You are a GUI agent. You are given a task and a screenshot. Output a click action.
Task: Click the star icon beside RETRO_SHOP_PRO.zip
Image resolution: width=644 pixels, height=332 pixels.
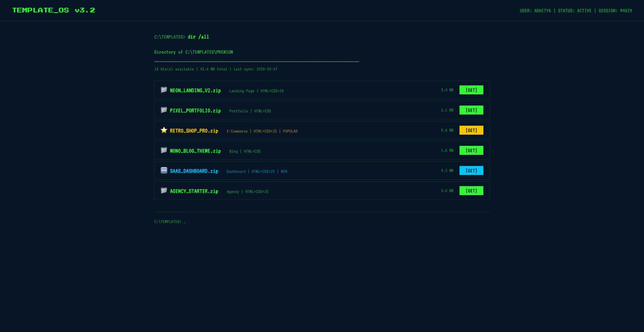coord(164,130)
